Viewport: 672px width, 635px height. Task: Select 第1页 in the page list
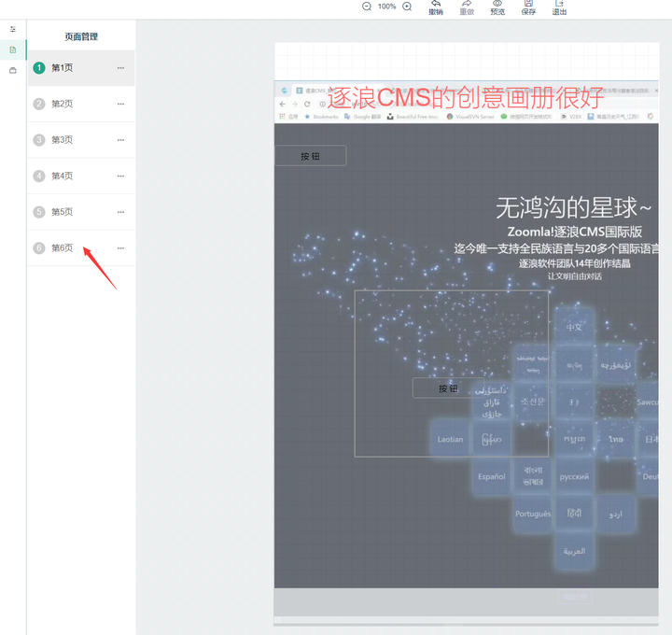(81, 68)
